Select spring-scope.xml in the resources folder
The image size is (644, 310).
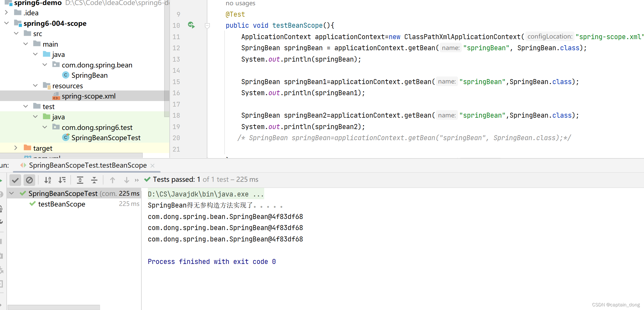[88, 96]
